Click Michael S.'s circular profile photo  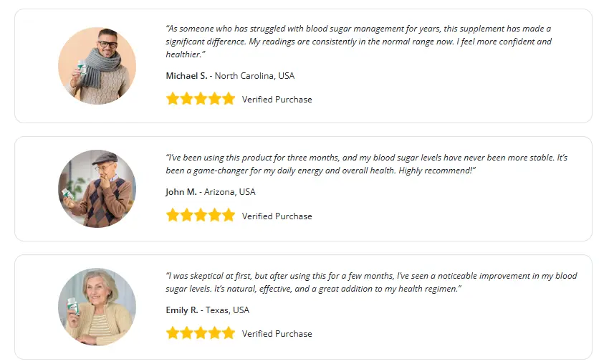pos(97,66)
